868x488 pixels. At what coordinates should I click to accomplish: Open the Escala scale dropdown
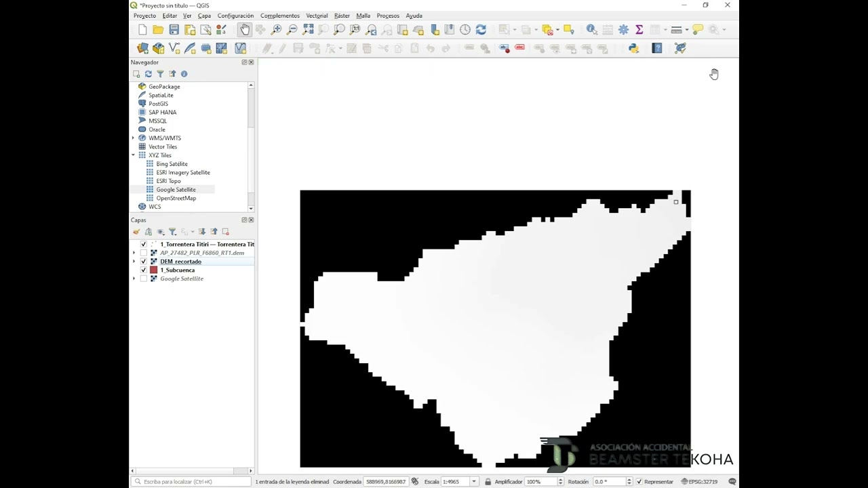point(474,482)
